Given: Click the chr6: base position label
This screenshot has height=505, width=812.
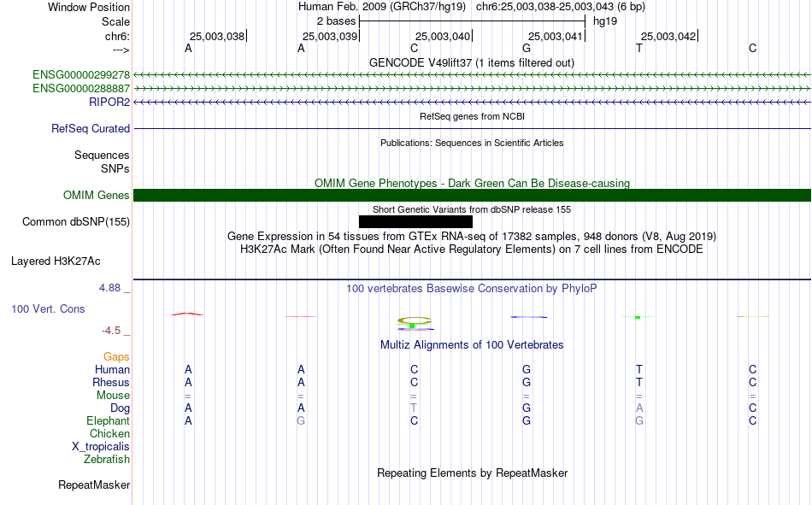Looking at the screenshot, I should click(118, 36).
